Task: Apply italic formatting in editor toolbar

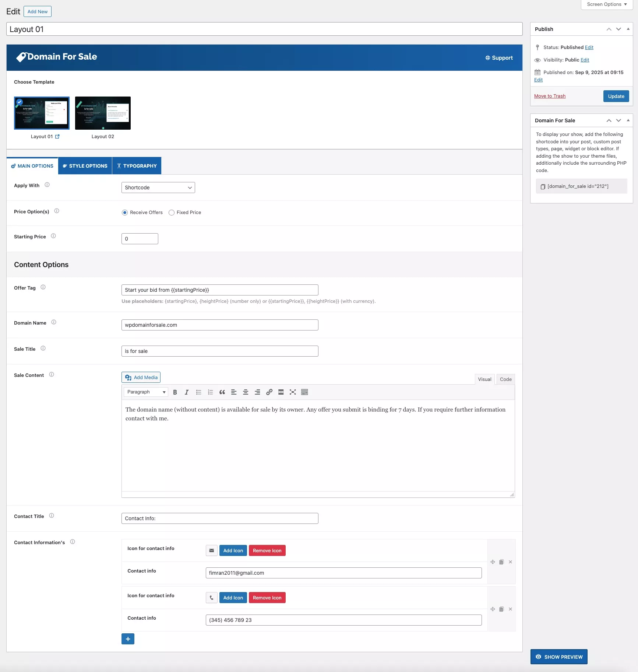Action: tap(187, 392)
